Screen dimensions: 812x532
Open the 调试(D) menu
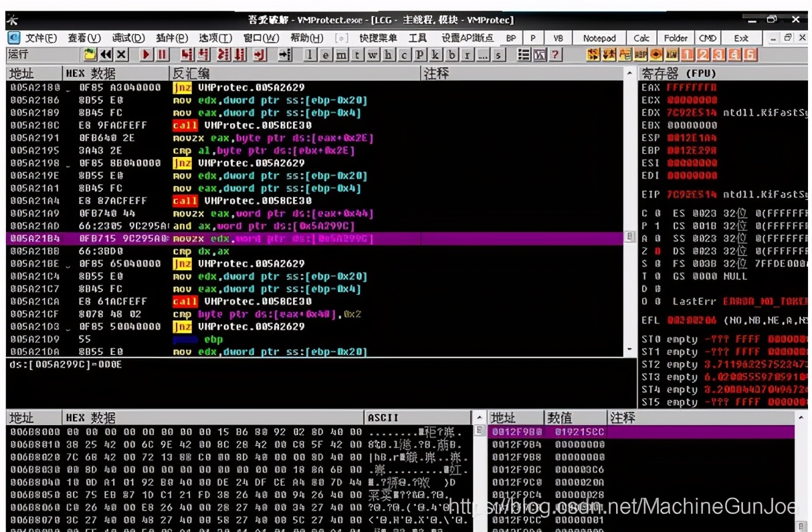tap(128, 38)
